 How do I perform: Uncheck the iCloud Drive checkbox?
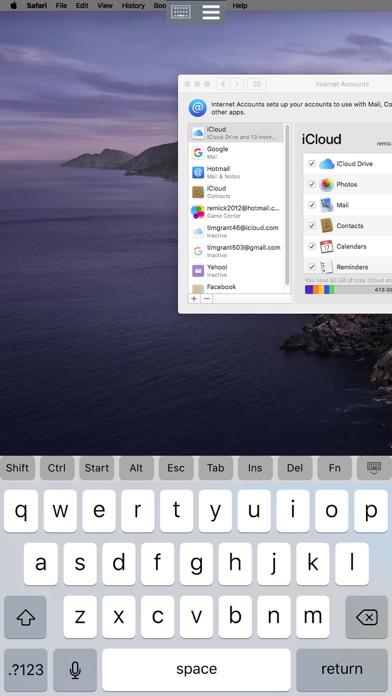click(x=312, y=163)
